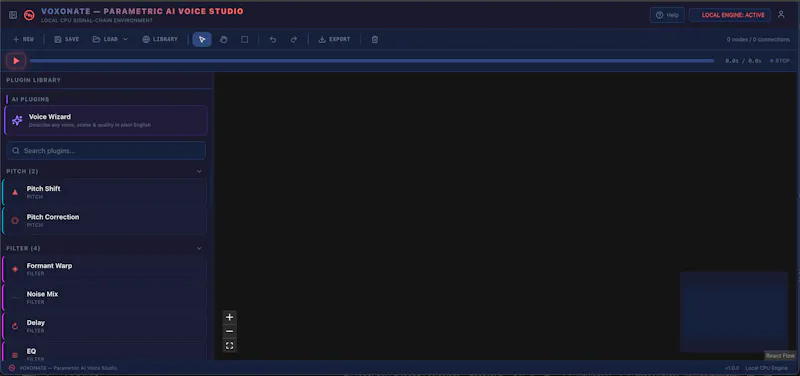Click the Pitch Correction circle icon
Image resolution: width=800 pixels, height=376 pixels.
click(15, 221)
